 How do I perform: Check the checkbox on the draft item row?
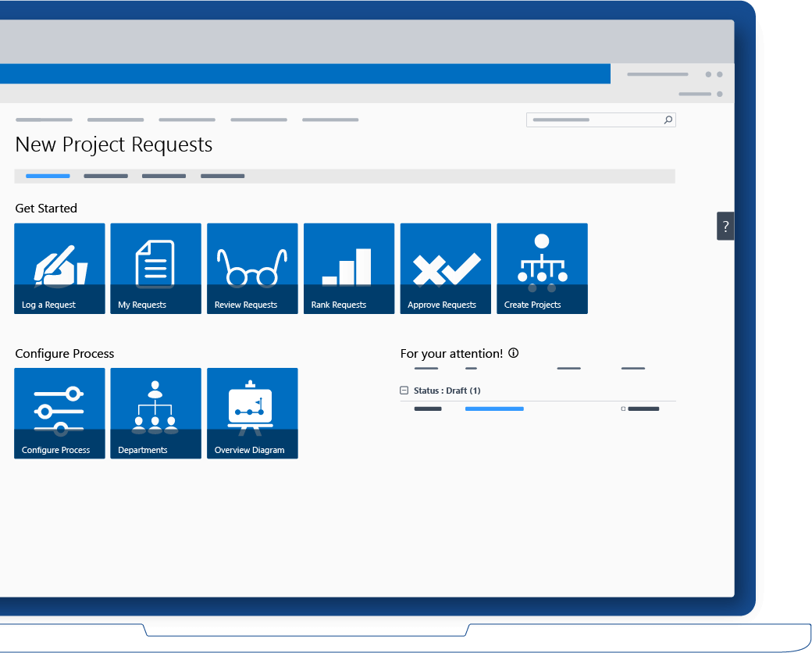(x=622, y=408)
